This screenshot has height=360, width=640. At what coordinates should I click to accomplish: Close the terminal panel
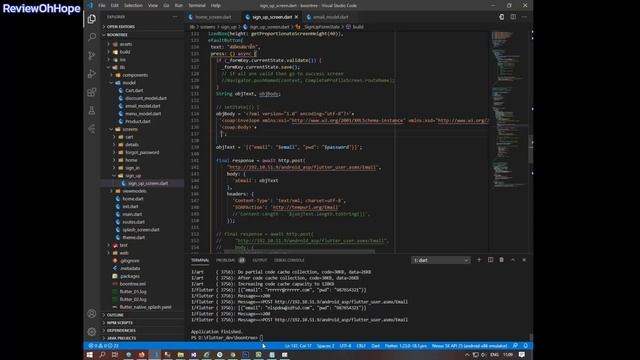click(524, 260)
